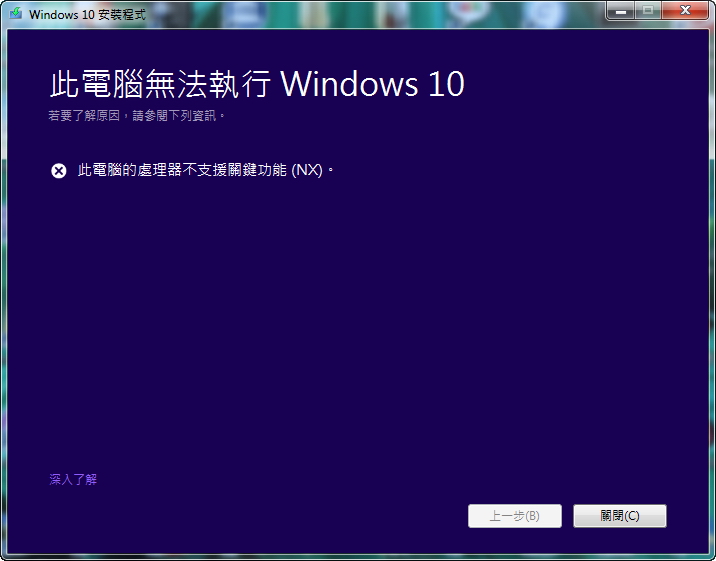
Task: Click the 上一步(B) button
Action: [x=515, y=516]
